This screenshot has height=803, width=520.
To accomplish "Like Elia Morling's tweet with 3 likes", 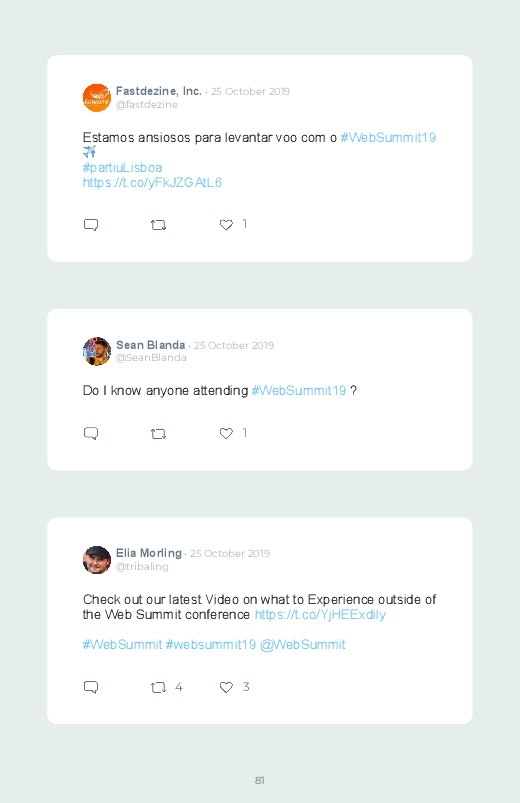I will (226, 687).
